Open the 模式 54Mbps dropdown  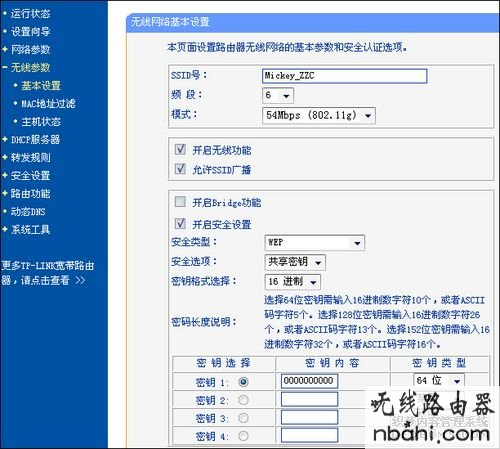pyautogui.click(x=319, y=116)
